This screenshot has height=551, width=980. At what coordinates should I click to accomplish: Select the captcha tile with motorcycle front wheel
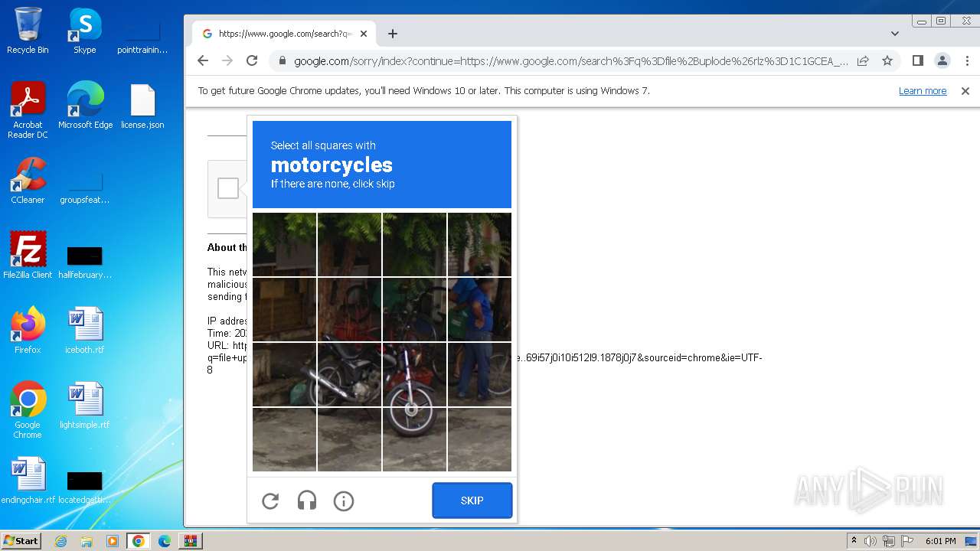point(414,439)
